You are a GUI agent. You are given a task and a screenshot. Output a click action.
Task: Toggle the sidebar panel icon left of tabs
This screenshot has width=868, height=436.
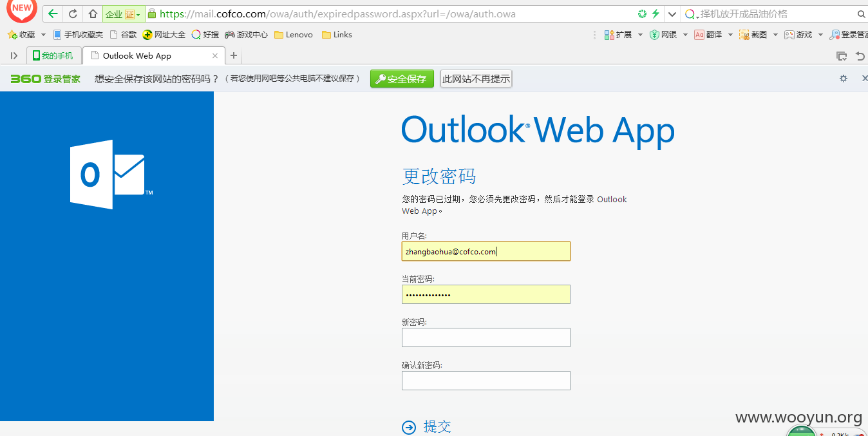tap(14, 56)
